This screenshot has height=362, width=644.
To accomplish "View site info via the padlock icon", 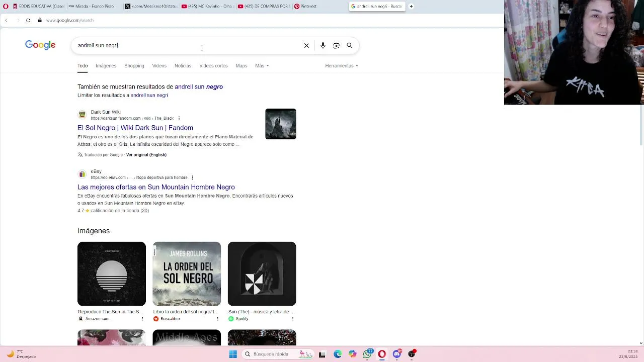I will [x=40, y=20].
